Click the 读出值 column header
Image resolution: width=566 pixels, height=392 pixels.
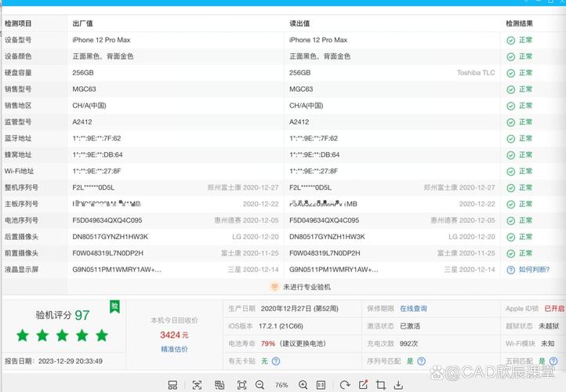[299, 24]
